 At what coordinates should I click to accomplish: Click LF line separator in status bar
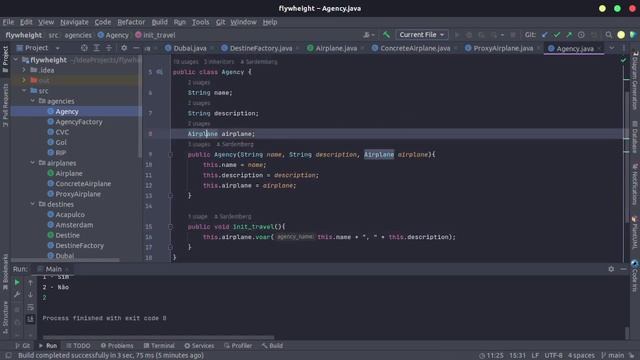[535, 356]
